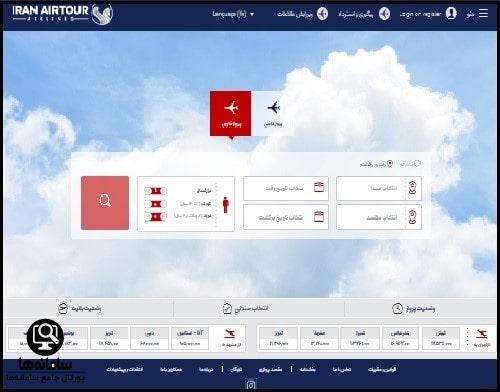Click the return date calendar icon
Screen dimensions: 500x392
tap(319, 217)
